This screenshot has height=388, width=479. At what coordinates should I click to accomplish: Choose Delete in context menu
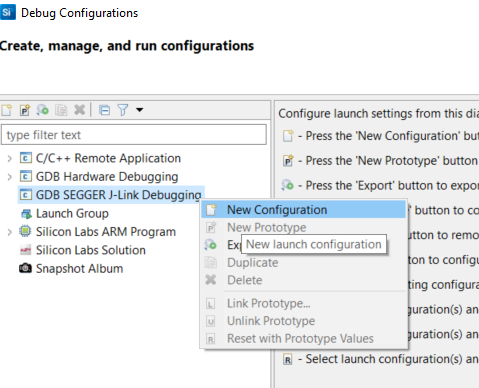(304, 280)
